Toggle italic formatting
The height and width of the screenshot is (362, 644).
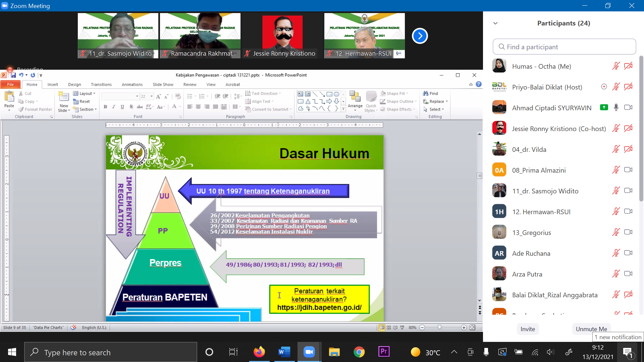pos(114,107)
